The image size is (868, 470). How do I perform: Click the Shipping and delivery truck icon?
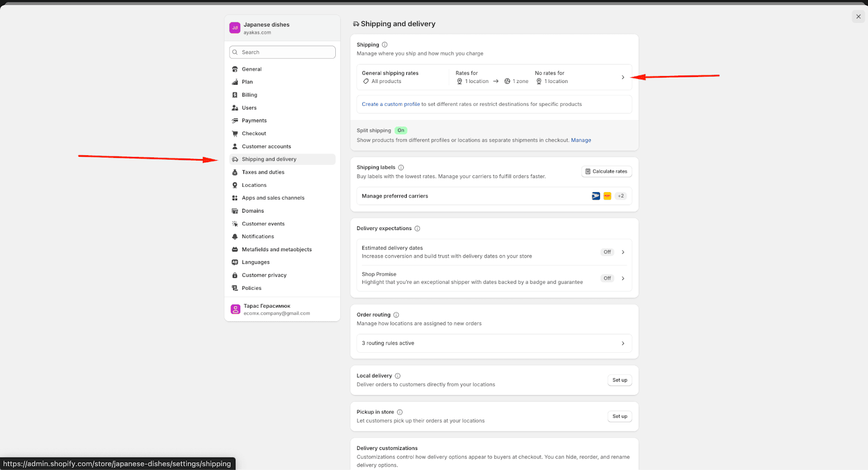(x=235, y=159)
